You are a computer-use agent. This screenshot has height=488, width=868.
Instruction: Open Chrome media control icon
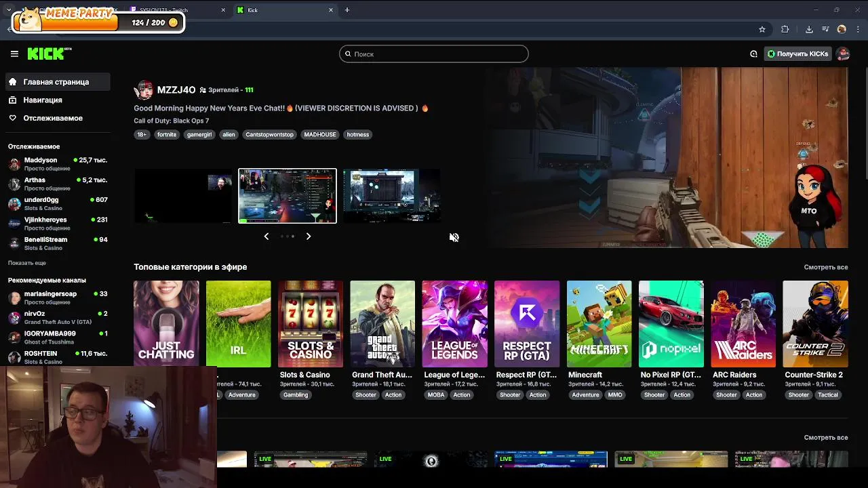[825, 29]
